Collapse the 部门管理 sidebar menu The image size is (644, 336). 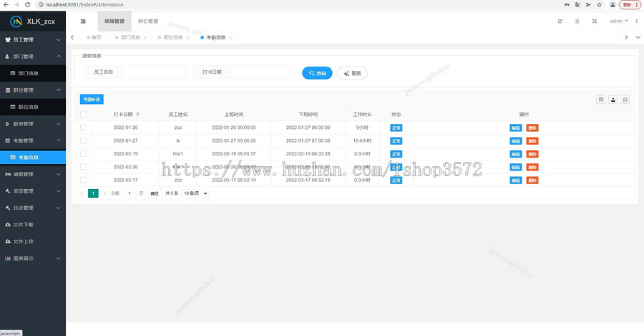click(33, 57)
